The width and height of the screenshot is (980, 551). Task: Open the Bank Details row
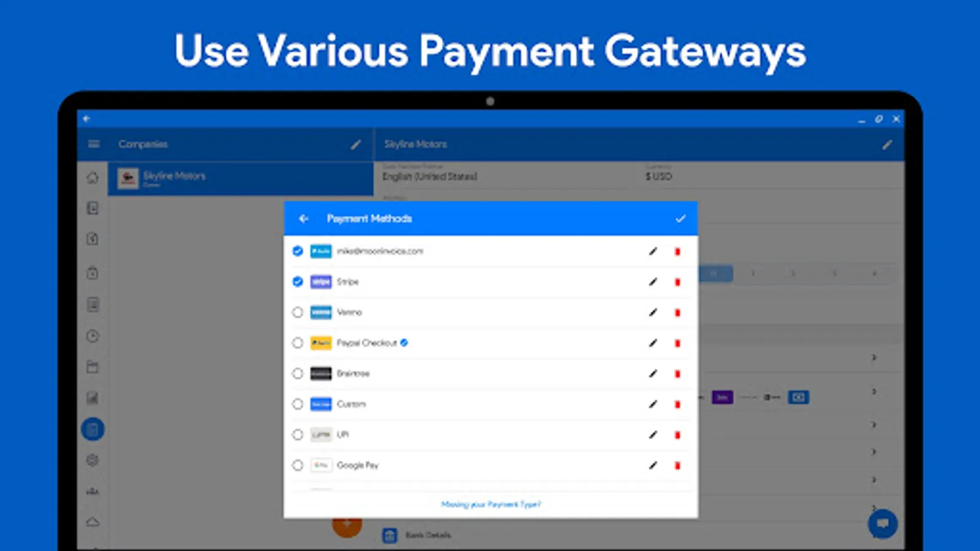[x=428, y=535]
